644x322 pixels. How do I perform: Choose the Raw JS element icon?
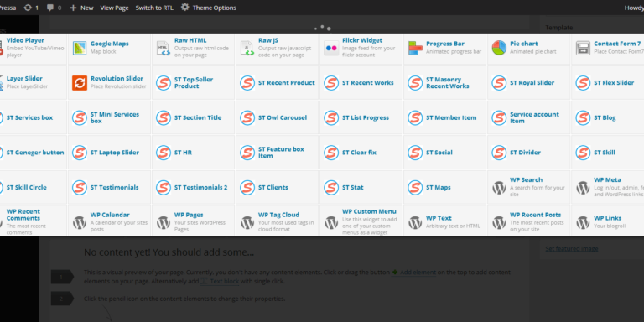[x=247, y=48]
